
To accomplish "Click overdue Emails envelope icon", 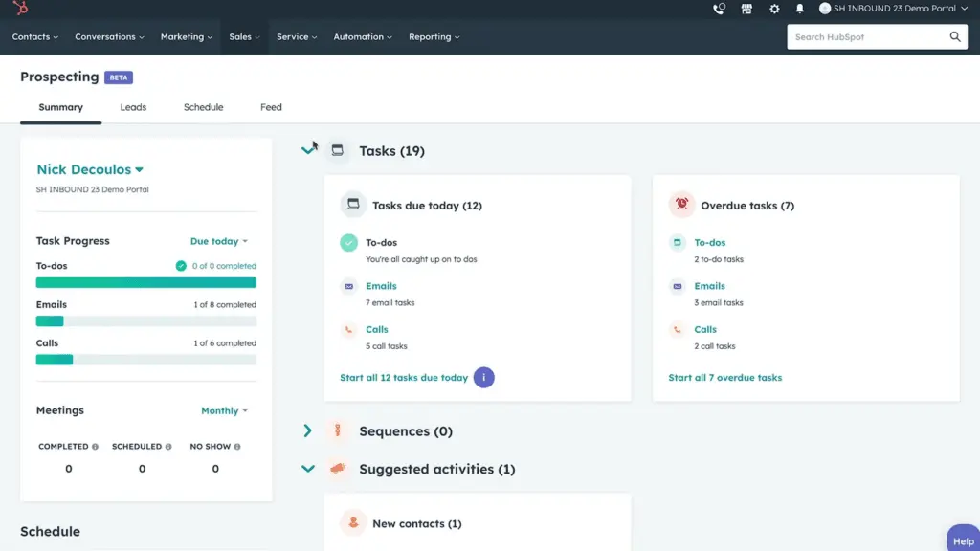I will pos(677,286).
